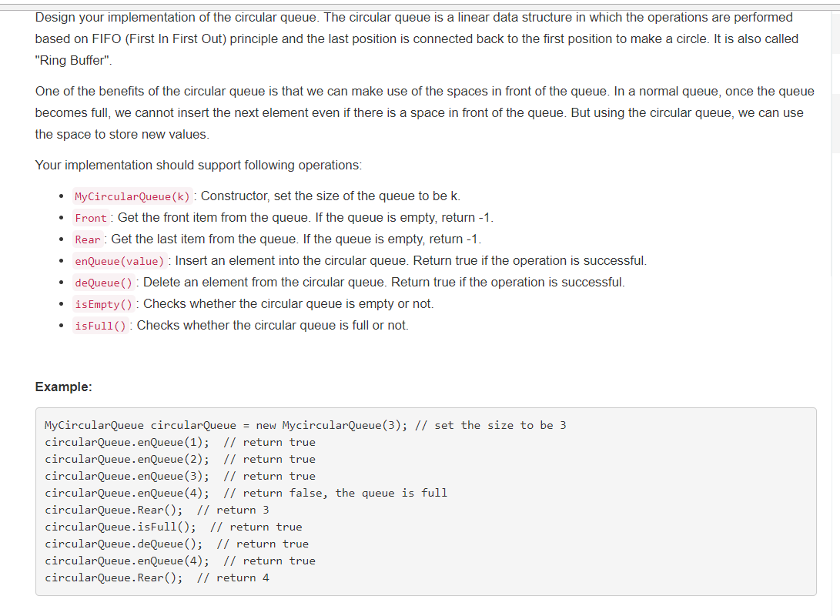Click the Example heading
The image size is (840, 616).
[64, 387]
